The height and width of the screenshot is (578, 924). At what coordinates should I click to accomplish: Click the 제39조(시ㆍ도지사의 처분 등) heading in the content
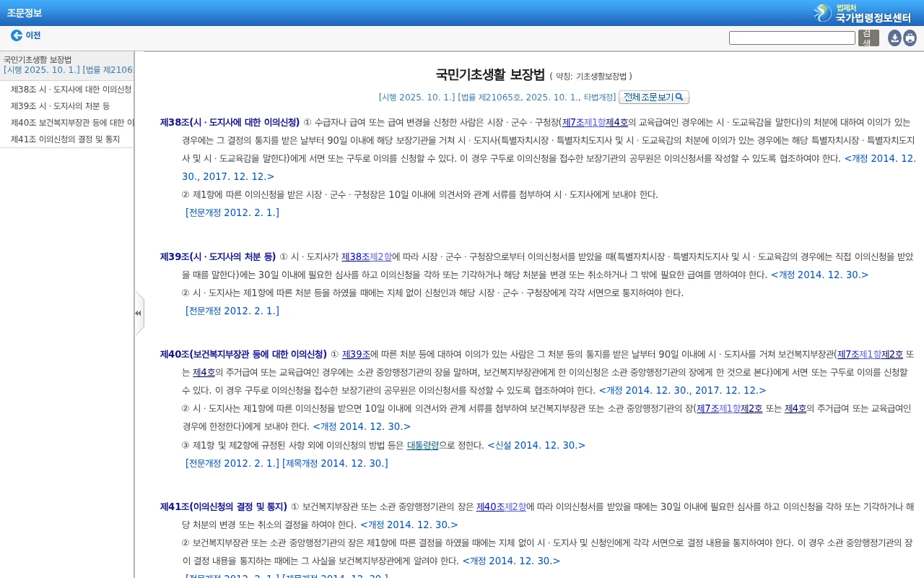218,256
